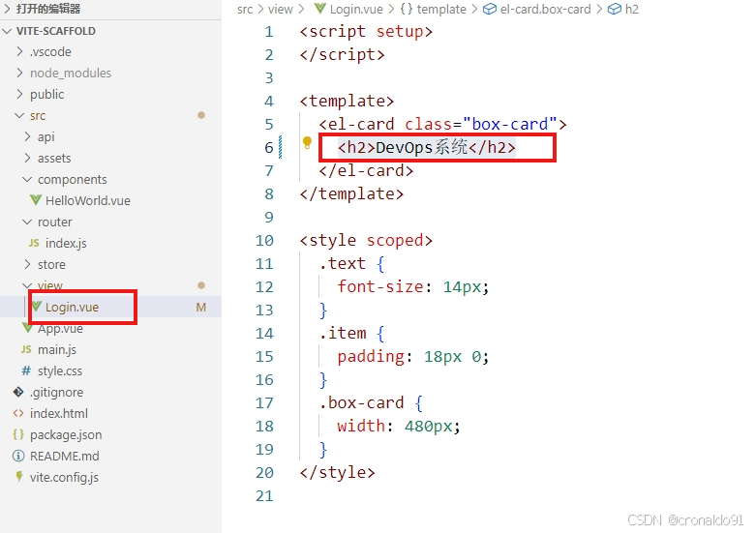Viewport: 756px width, 533px height.
Task: Collapse the src folder
Action: [x=19, y=115]
